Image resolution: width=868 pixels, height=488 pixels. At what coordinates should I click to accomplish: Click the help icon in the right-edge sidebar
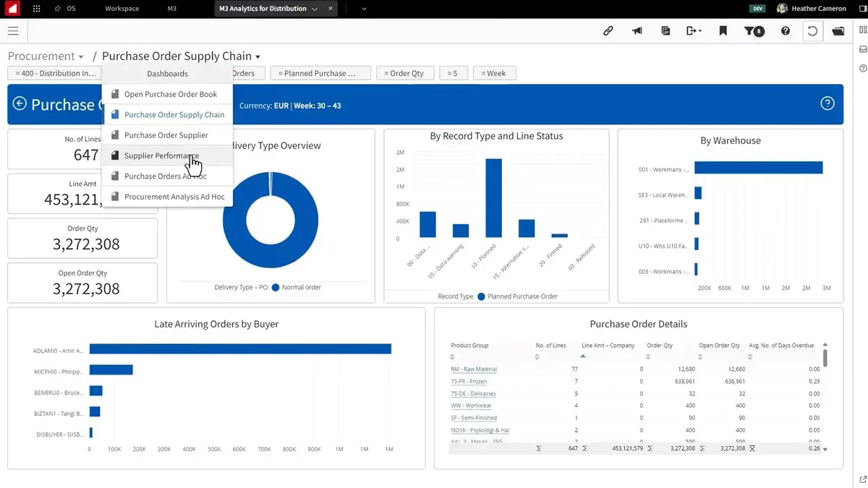click(863, 68)
